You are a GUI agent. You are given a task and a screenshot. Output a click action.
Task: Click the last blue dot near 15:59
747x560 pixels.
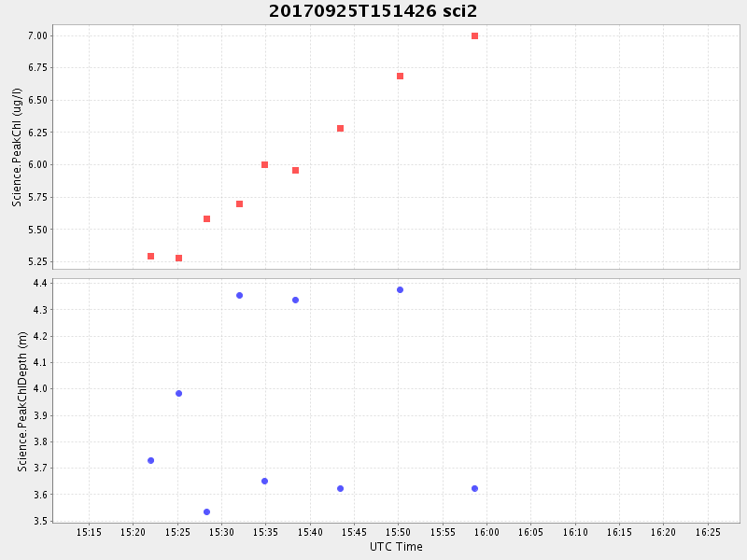[x=474, y=489]
